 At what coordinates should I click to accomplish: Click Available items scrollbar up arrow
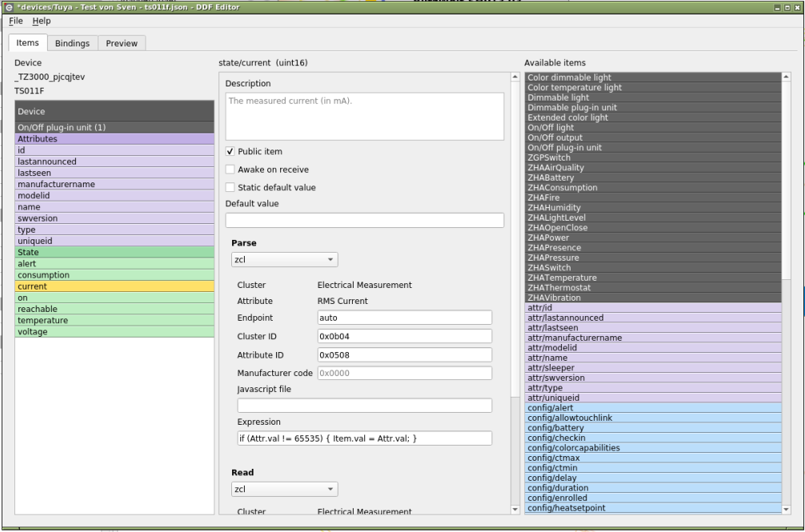pyautogui.click(x=786, y=77)
